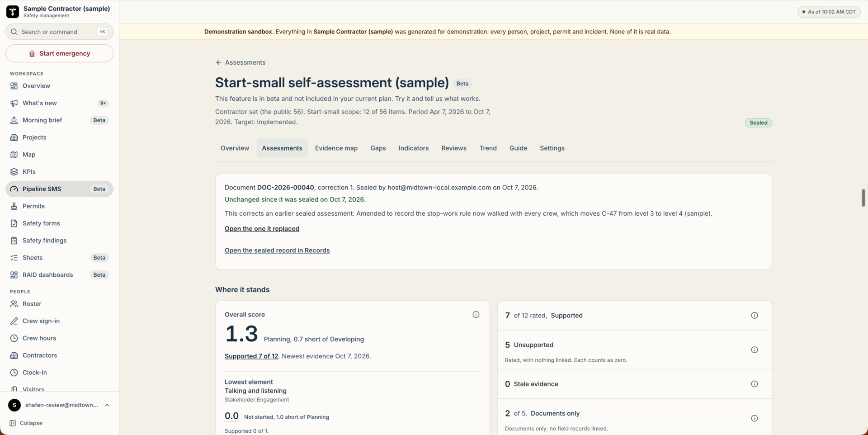Click the Sample Contractor logo icon
Screen dimensions: 868x435
(13, 12)
